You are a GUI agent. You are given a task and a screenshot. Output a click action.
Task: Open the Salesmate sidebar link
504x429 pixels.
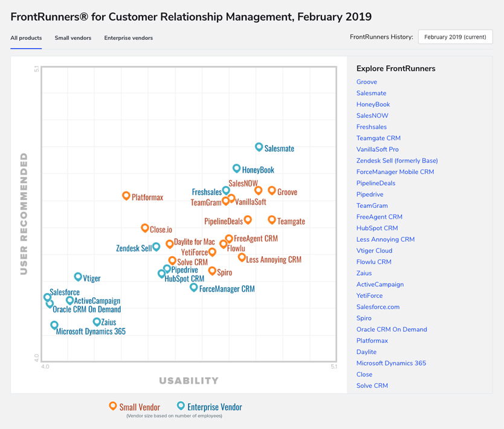pyautogui.click(x=371, y=93)
